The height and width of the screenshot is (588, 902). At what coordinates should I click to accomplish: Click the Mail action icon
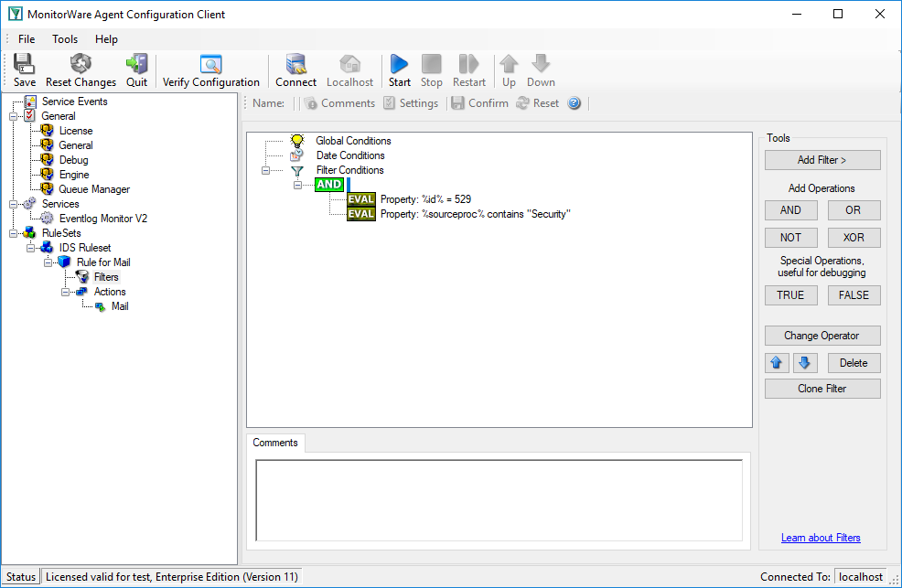(100, 306)
